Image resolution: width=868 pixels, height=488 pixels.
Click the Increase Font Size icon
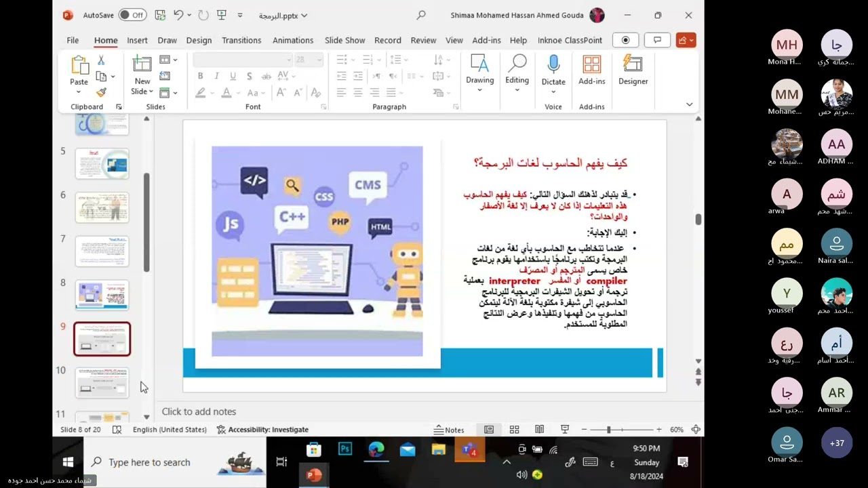point(281,92)
